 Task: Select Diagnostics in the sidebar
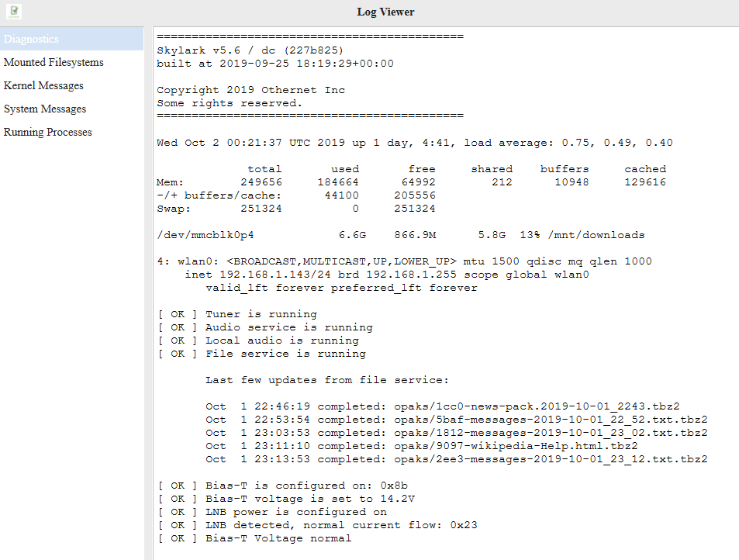(31, 39)
